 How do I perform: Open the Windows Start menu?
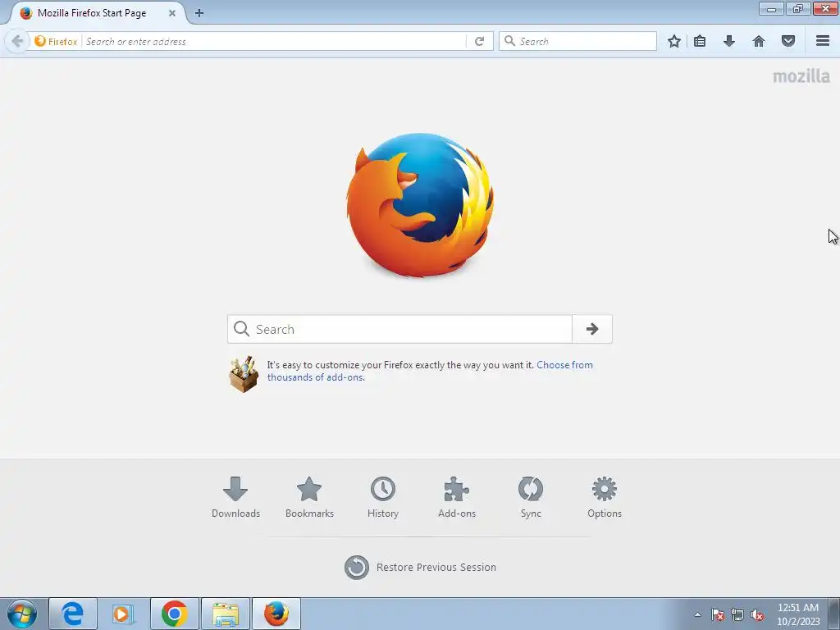point(22,614)
